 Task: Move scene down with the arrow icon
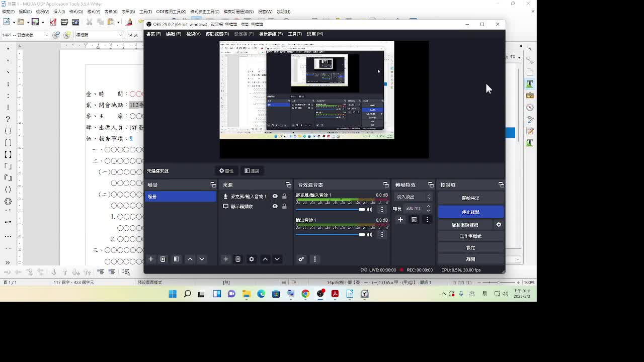click(202, 259)
